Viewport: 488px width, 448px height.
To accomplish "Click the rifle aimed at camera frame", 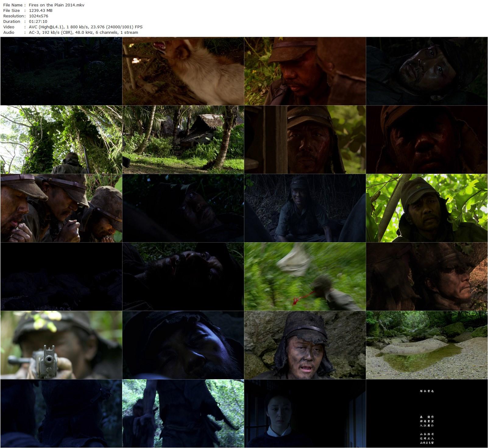I will pyautogui.click(x=61, y=345).
